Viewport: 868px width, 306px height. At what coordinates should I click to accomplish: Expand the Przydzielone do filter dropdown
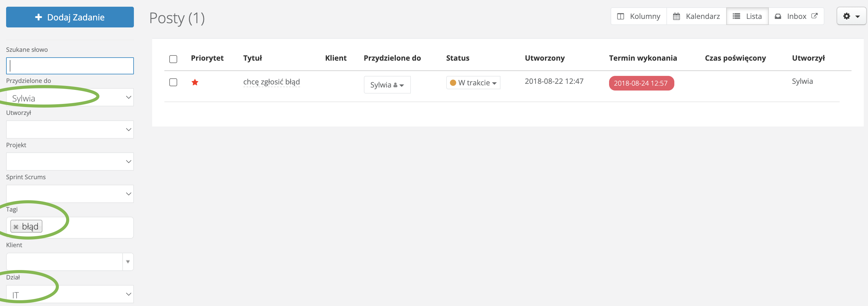click(70, 98)
